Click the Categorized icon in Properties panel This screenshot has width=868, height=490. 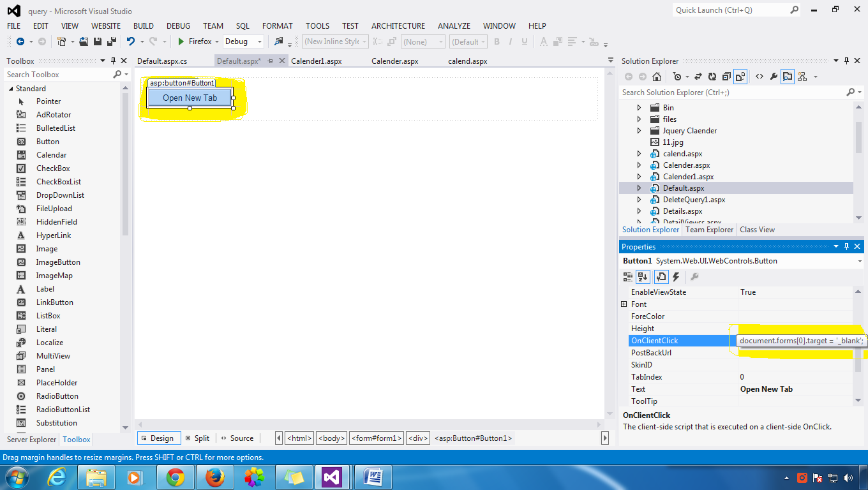(628, 277)
